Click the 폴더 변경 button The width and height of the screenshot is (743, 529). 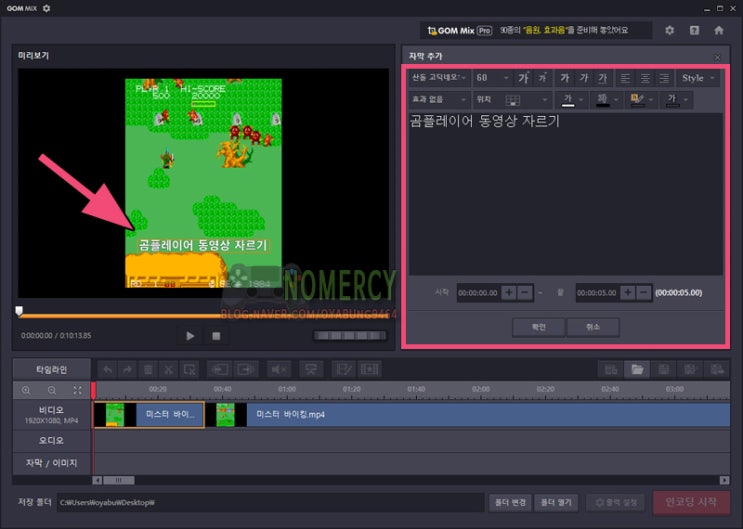click(x=510, y=502)
